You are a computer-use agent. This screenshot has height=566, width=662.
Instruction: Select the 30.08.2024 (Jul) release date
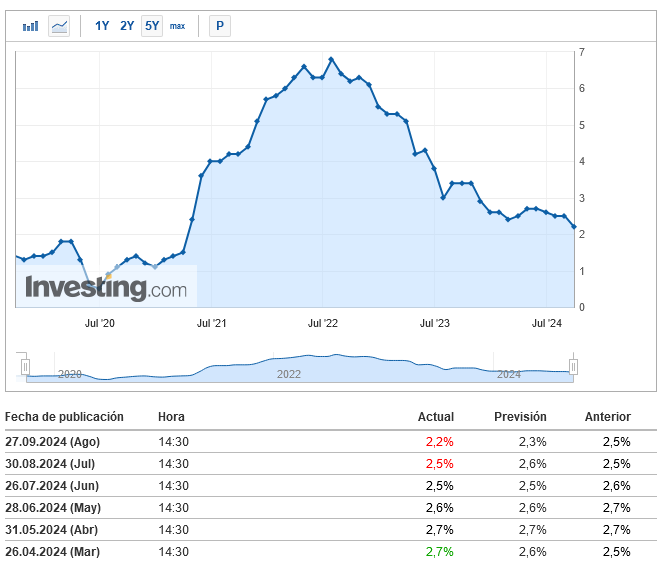[50, 464]
